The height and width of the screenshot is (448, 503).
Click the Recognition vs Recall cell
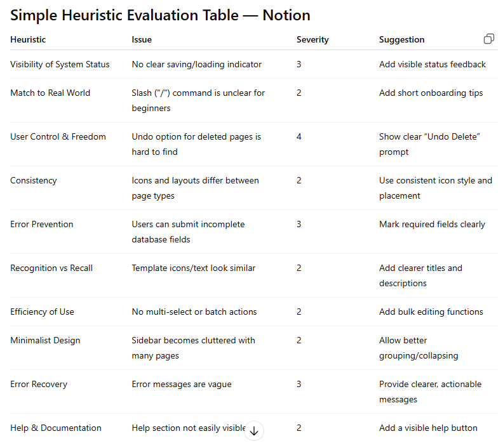pyautogui.click(x=51, y=268)
